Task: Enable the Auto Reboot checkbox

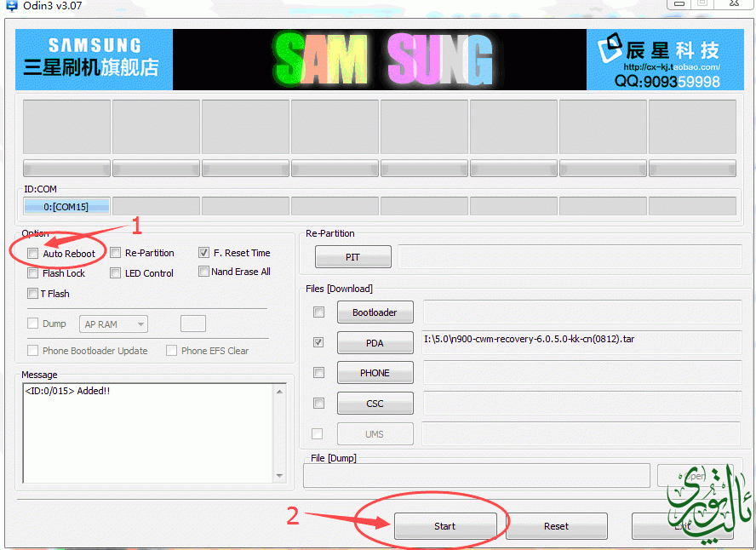Action: pos(33,254)
